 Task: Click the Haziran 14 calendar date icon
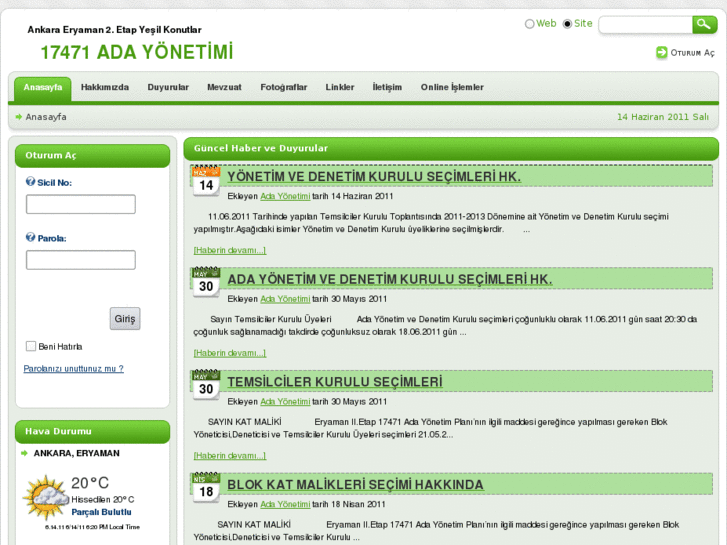click(206, 181)
